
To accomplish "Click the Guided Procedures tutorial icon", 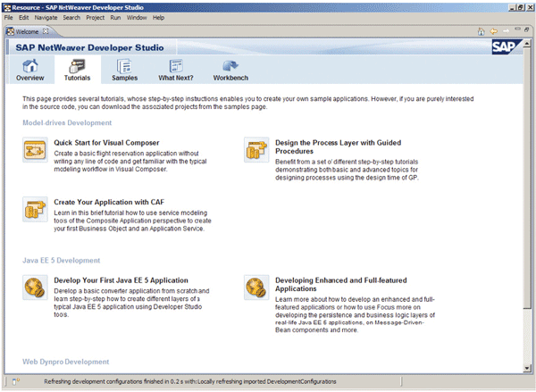I will 255,150.
